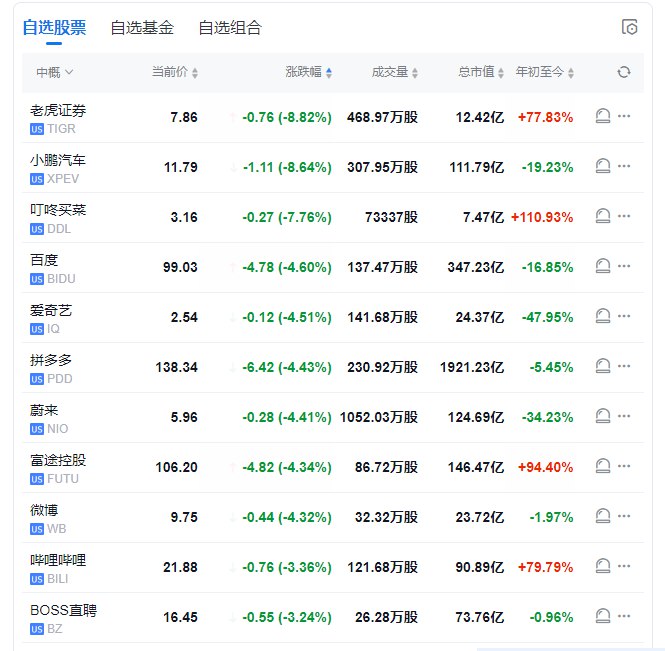Screen dimensions: 665x651
Task: Open more options for 老虎证券 row
Action: click(624, 116)
